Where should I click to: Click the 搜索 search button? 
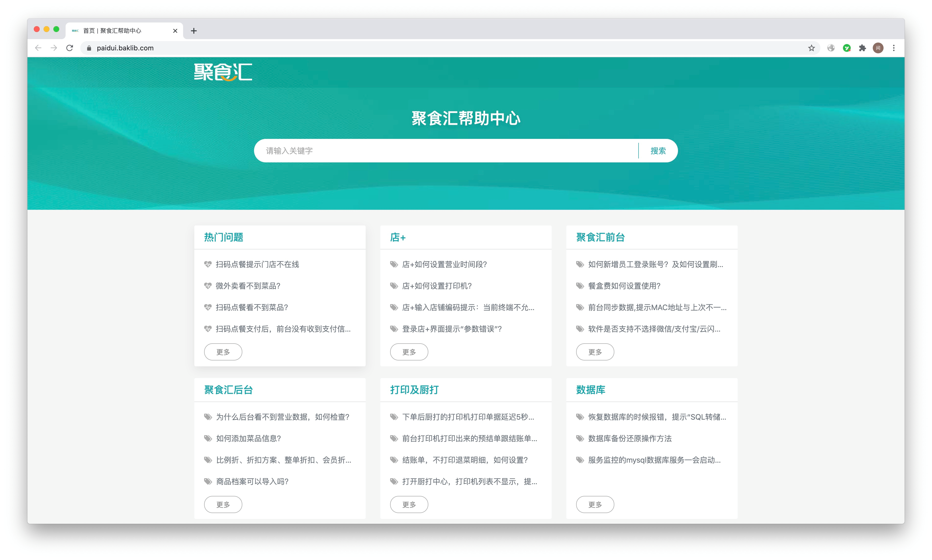click(x=658, y=151)
